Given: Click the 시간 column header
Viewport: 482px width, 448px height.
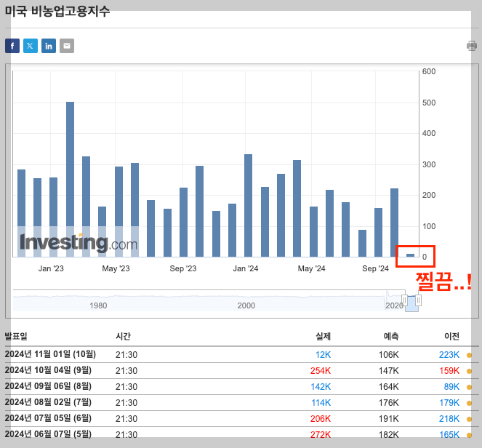Looking at the screenshot, I should coord(124,336).
